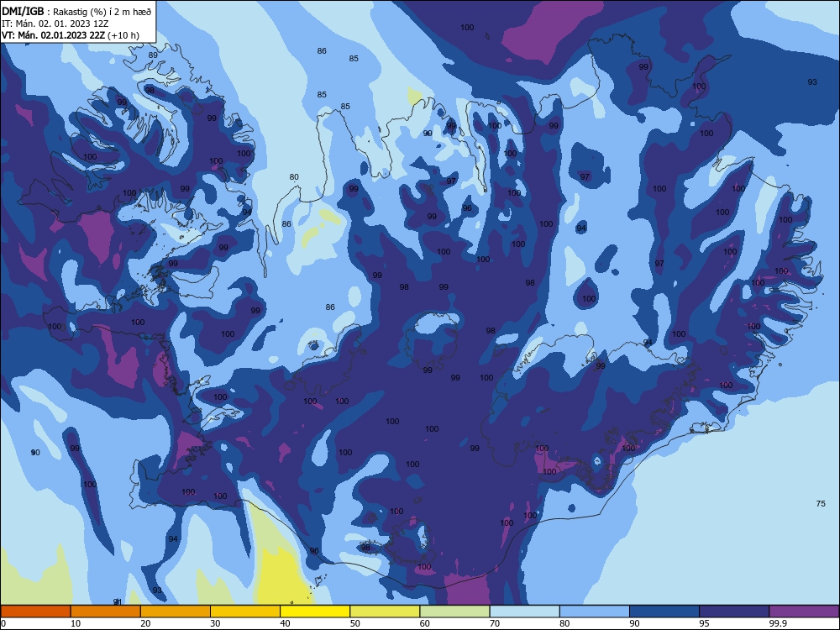Click the '99.9' legend scale label
This screenshot has width=840, height=630.
tap(777, 623)
